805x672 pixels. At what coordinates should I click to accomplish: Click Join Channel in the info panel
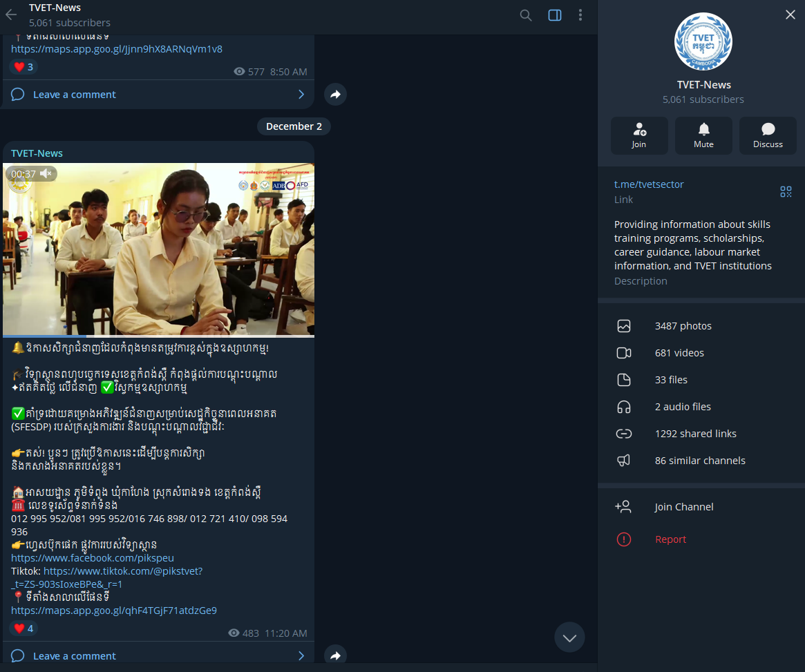pyautogui.click(x=683, y=507)
